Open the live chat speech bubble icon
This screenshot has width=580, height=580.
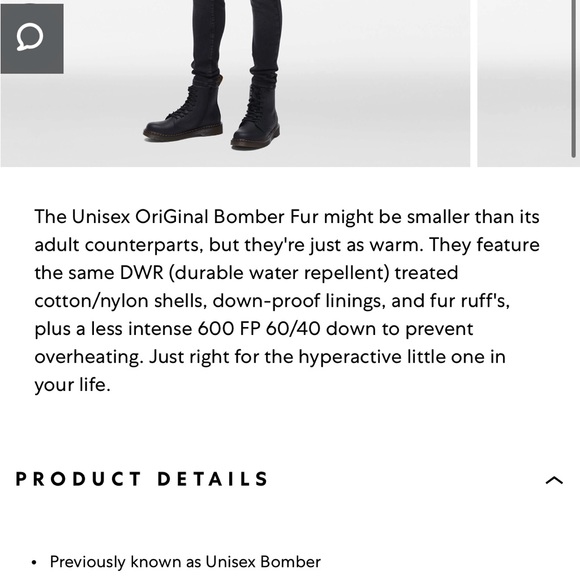click(x=32, y=38)
